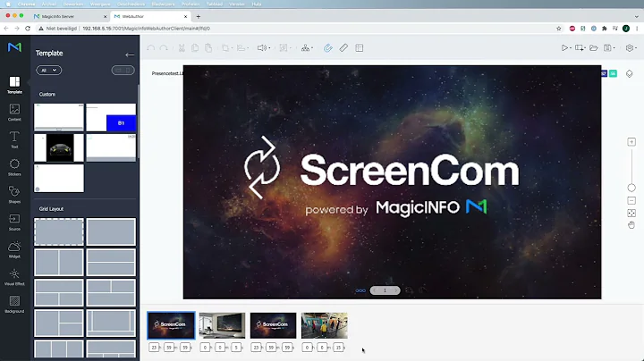This screenshot has height=361, width=644.
Task: Open the Source panel
Action: 14,222
